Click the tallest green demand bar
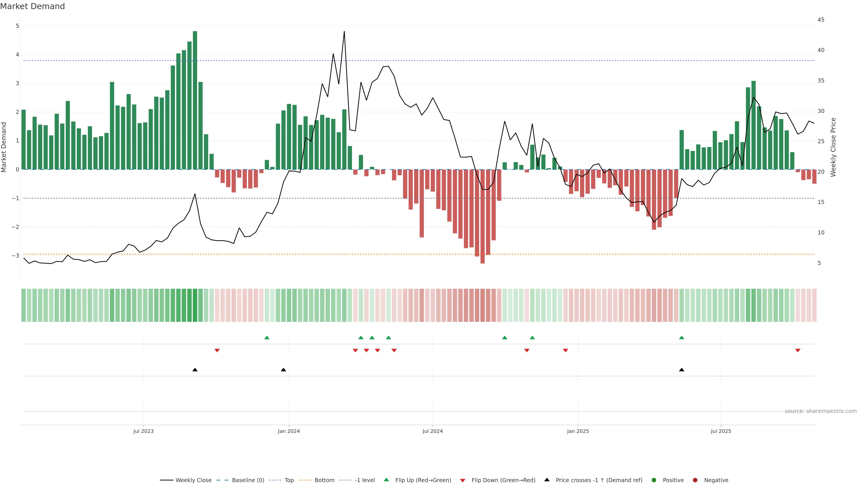The height and width of the screenshot is (488, 868). pyautogui.click(x=195, y=101)
